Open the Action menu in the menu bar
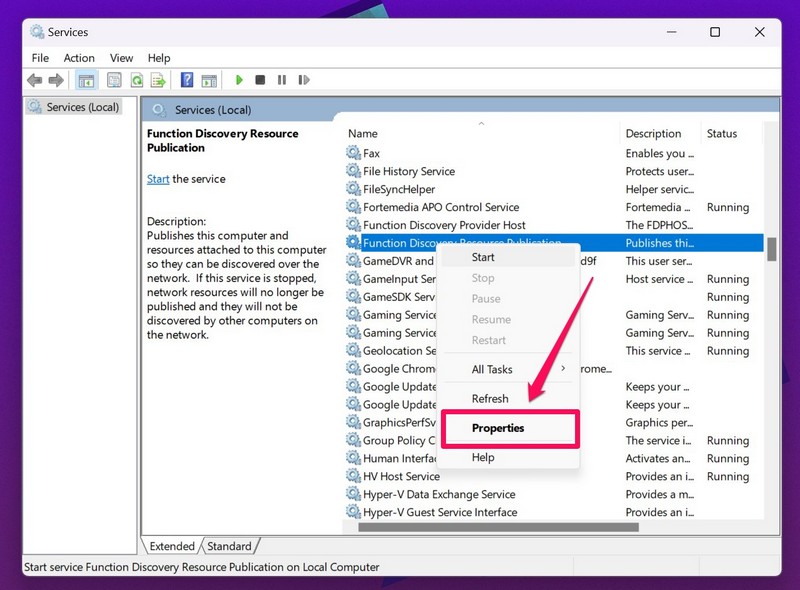The height and width of the screenshot is (590, 800). (79, 58)
